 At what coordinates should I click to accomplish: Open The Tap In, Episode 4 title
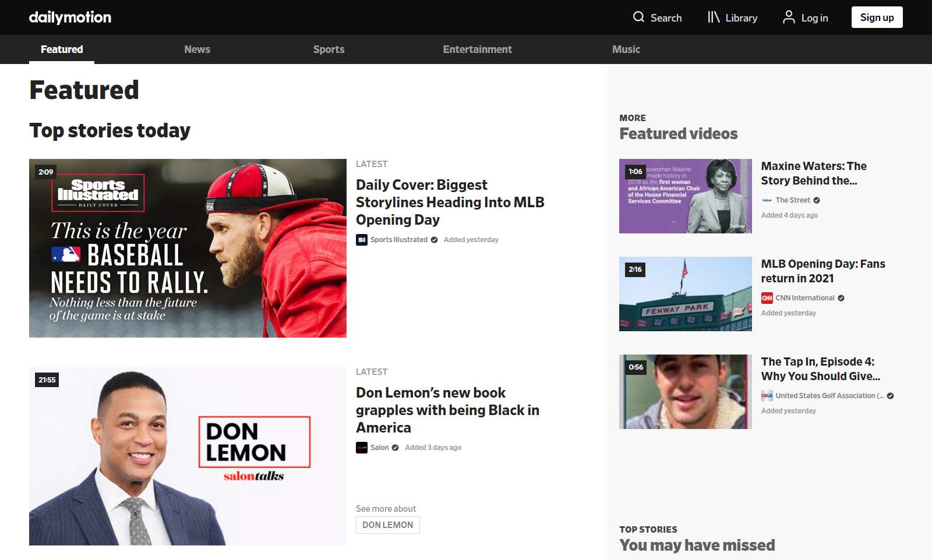[821, 369]
